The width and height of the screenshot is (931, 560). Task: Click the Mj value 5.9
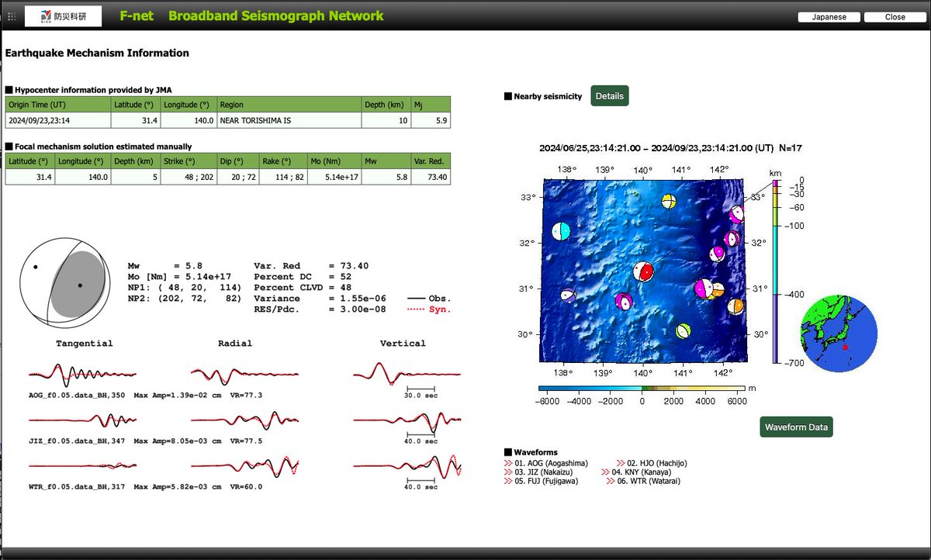click(429, 120)
